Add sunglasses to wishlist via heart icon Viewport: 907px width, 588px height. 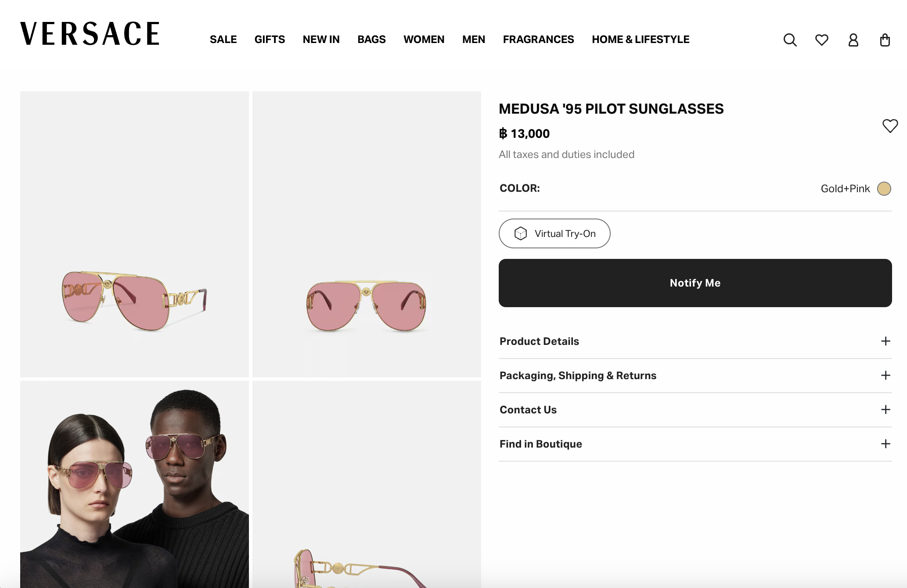click(890, 126)
